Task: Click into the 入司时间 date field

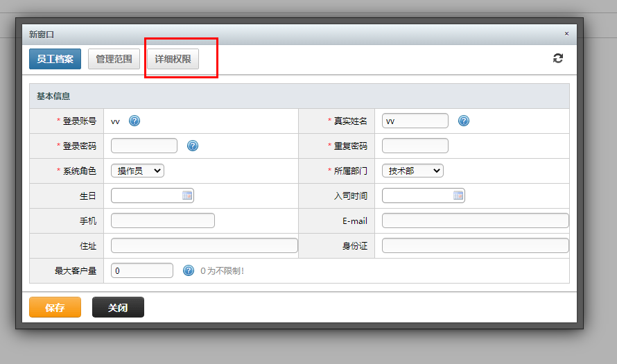Action: [x=424, y=196]
